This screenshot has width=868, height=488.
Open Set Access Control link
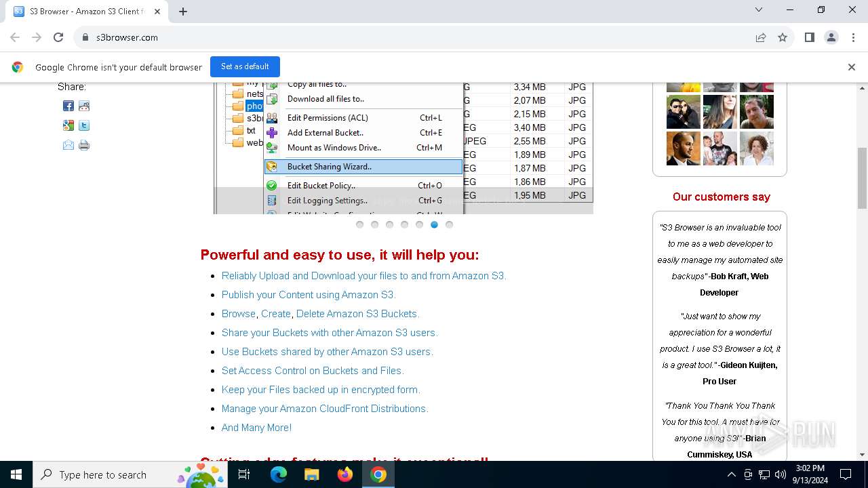313,371
